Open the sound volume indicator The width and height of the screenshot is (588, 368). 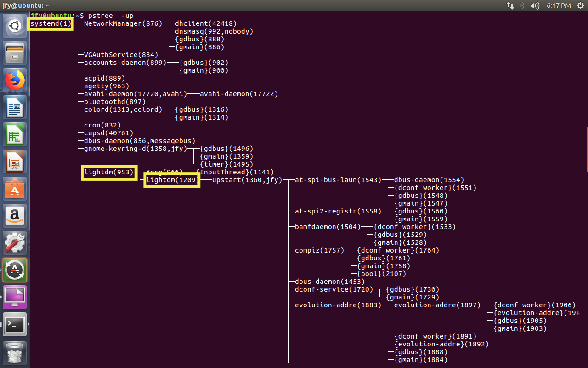pyautogui.click(x=535, y=5)
